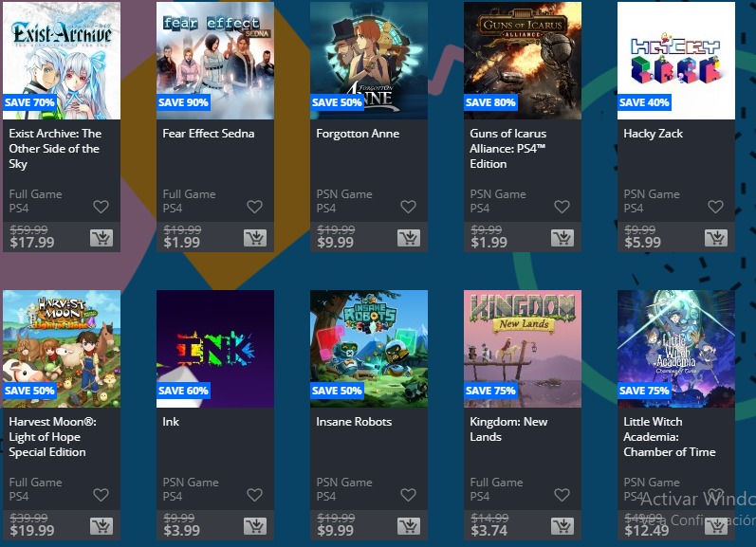Open Little Witch Academia: Chamber of Time link
This screenshot has height=547, width=756.
(670, 437)
